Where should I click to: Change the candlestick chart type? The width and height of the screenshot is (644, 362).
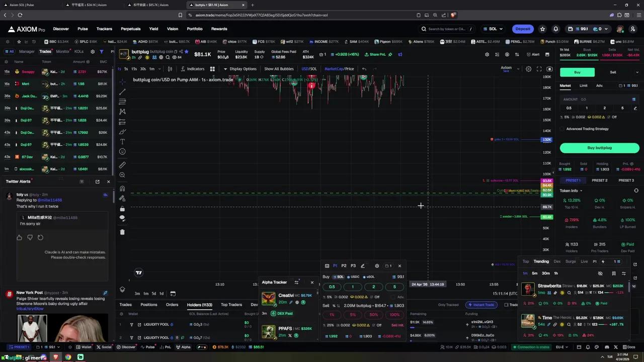(170, 69)
